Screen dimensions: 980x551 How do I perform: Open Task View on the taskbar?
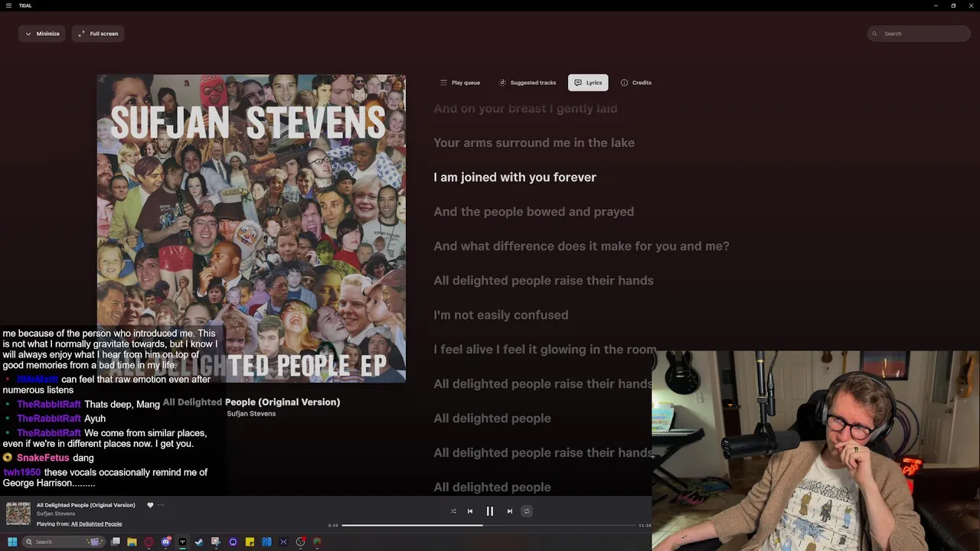(x=116, y=542)
